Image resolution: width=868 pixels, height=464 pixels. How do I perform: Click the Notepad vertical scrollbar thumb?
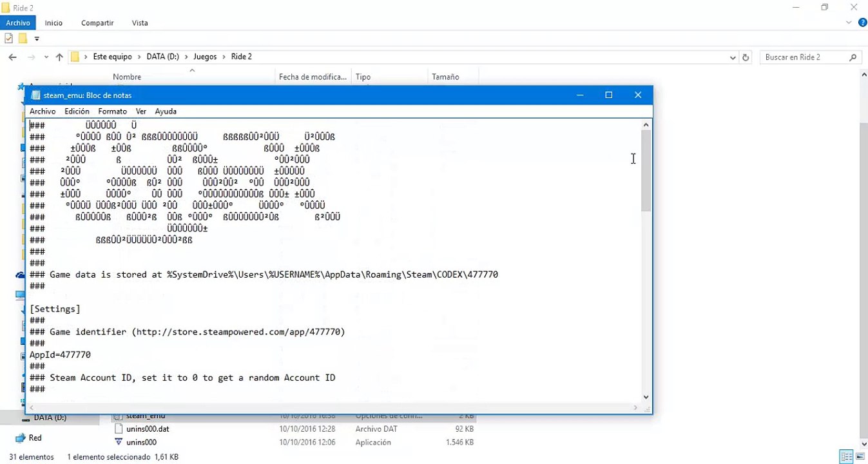point(646,171)
